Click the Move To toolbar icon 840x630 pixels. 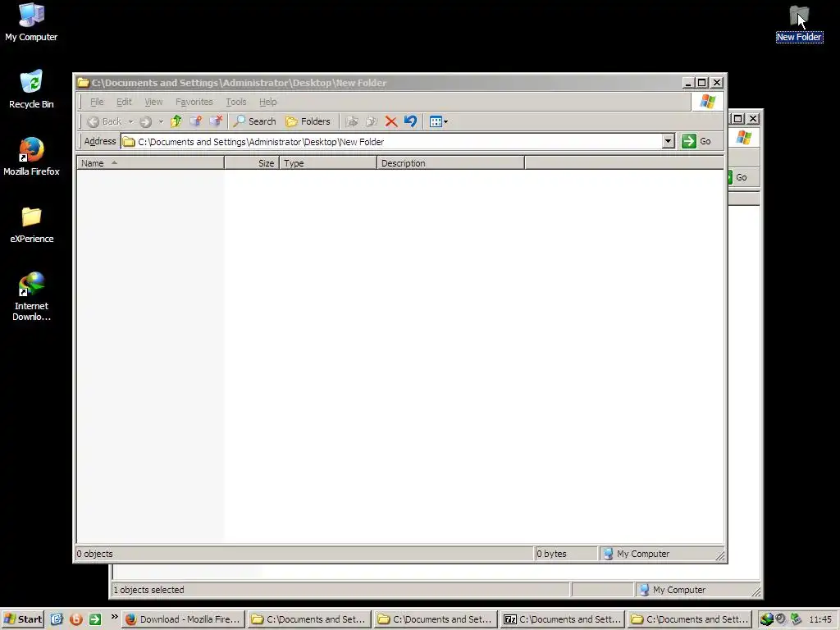coord(351,121)
